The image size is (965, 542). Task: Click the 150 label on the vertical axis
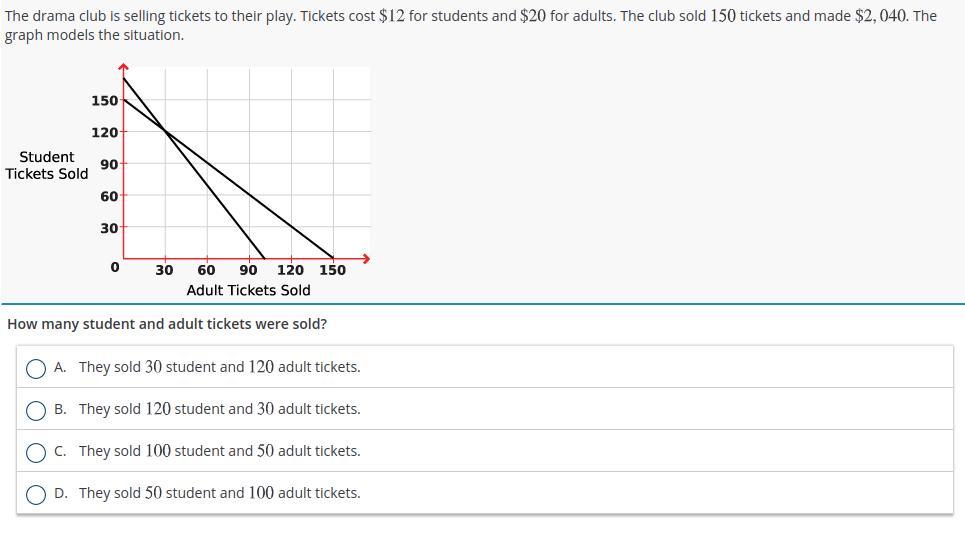click(x=105, y=100)
